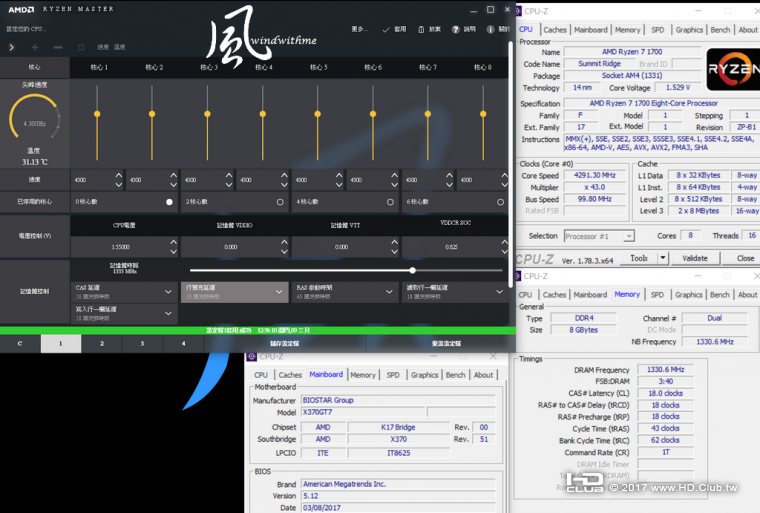Select profile tab 2 in Ryzen Master
The width and height of the screenshot is (760, 513).
click(102, 343)
